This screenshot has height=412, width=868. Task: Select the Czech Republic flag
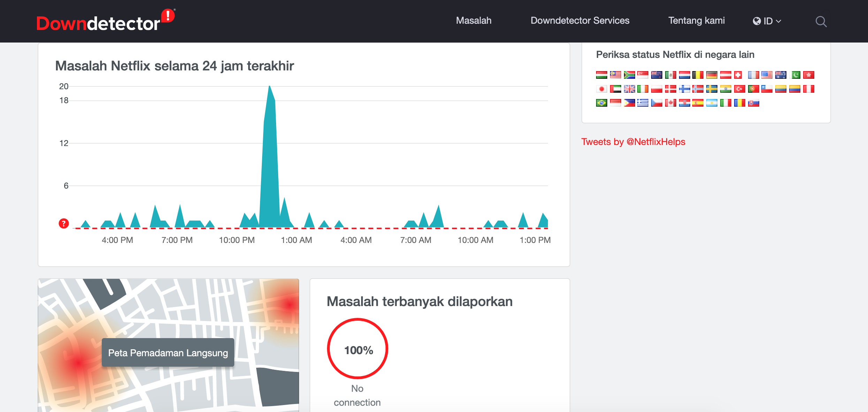[657, 103]
